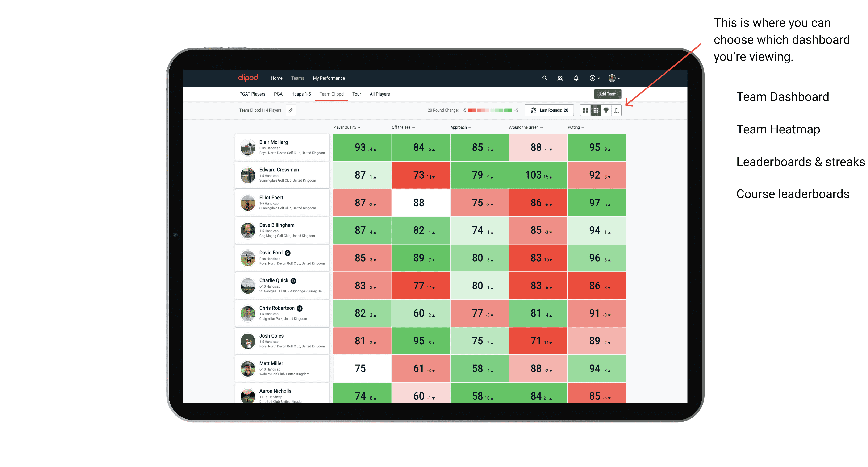Click the Add Team button
Viewport: 868px width, 467px height.
pos(608,93)
